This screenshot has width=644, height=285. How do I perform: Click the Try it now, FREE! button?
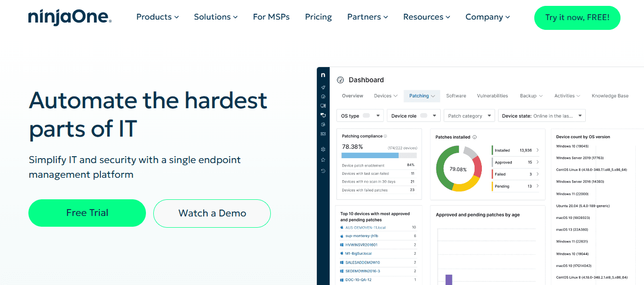577,18
